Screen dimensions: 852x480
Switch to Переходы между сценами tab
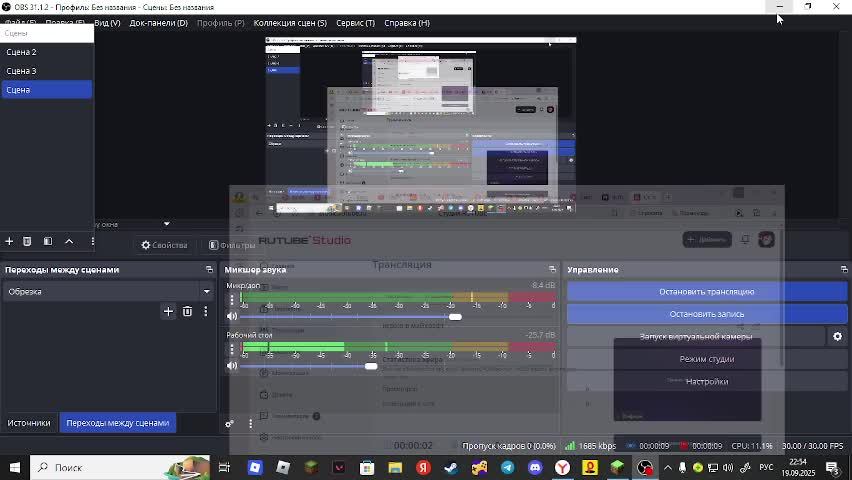[117, 423]
